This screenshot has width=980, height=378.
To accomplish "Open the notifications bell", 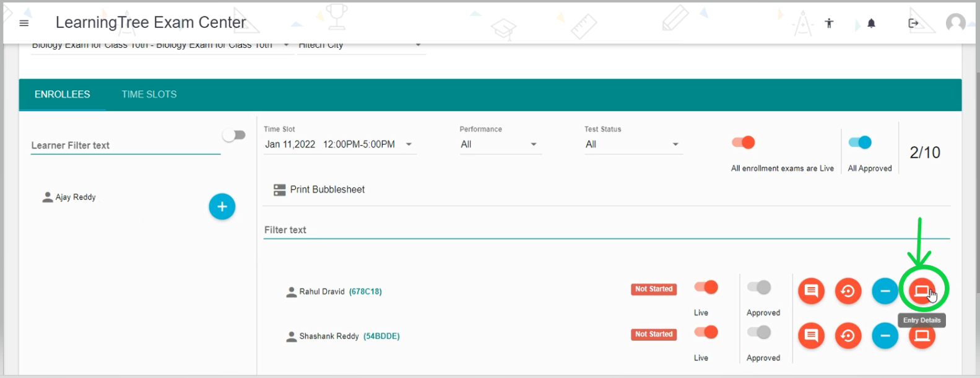I will coord(871,24).
